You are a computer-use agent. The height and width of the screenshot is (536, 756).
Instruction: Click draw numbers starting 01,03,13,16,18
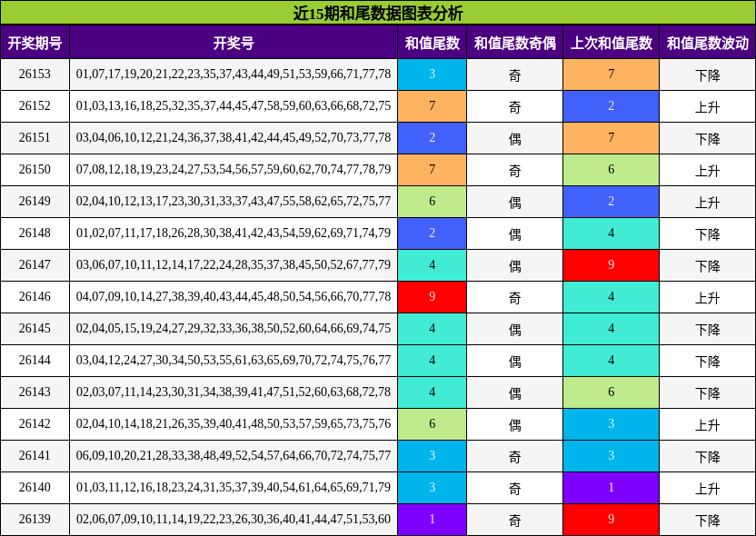pos(234,106)
